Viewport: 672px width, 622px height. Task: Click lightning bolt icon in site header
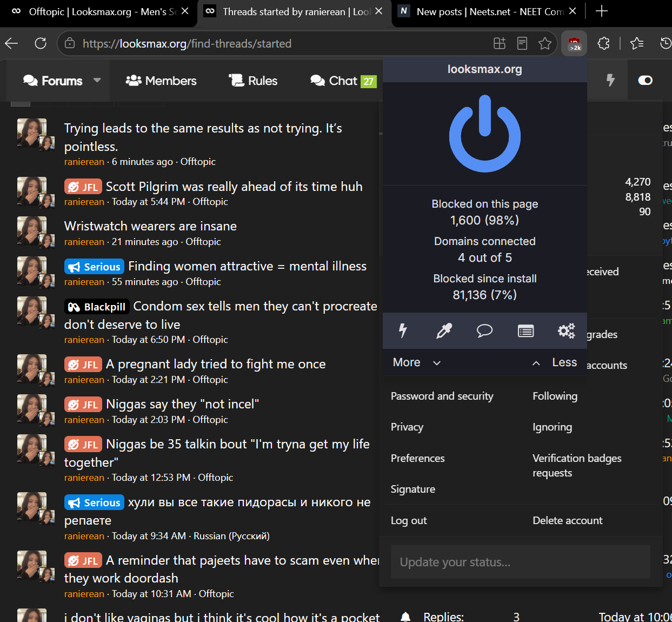tap(610, 81)
